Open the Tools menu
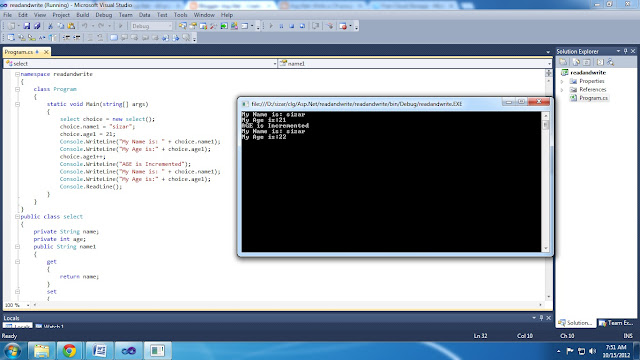 [180, 15]
